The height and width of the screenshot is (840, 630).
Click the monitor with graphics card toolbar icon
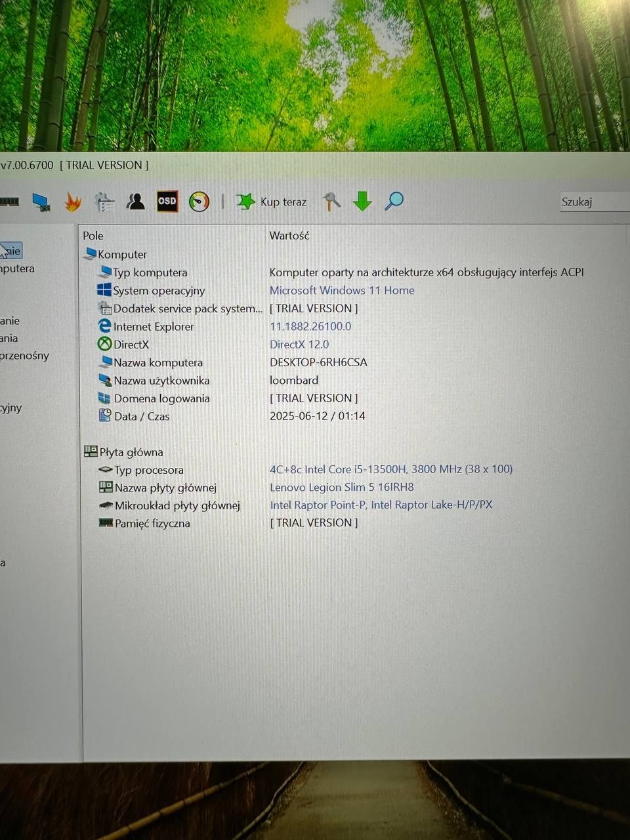[41, 202]
